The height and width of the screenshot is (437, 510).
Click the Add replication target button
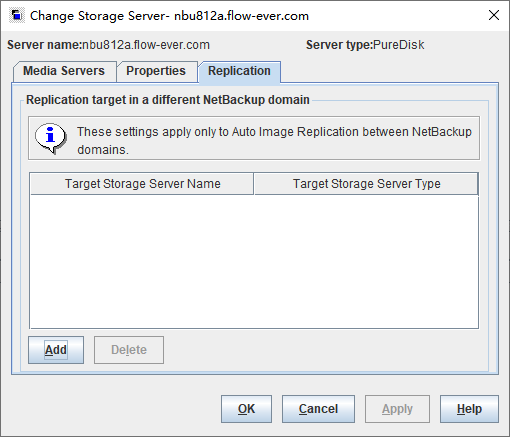(x=56, y=350)
